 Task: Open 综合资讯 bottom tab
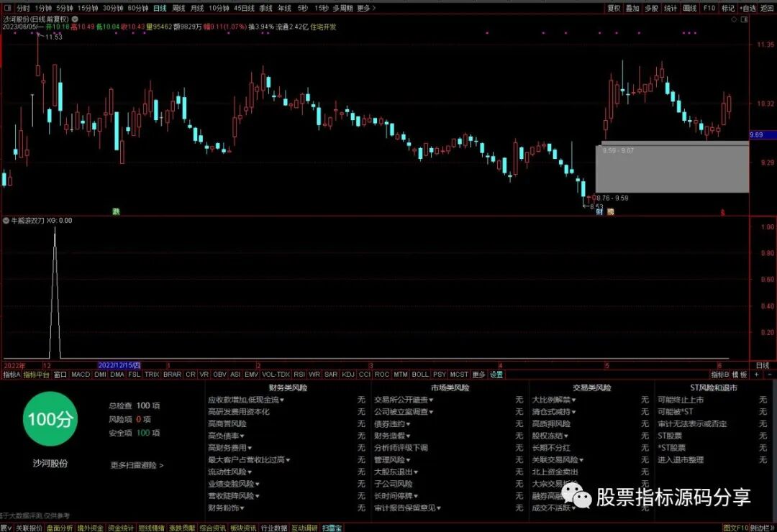click(x=212, y=528)
